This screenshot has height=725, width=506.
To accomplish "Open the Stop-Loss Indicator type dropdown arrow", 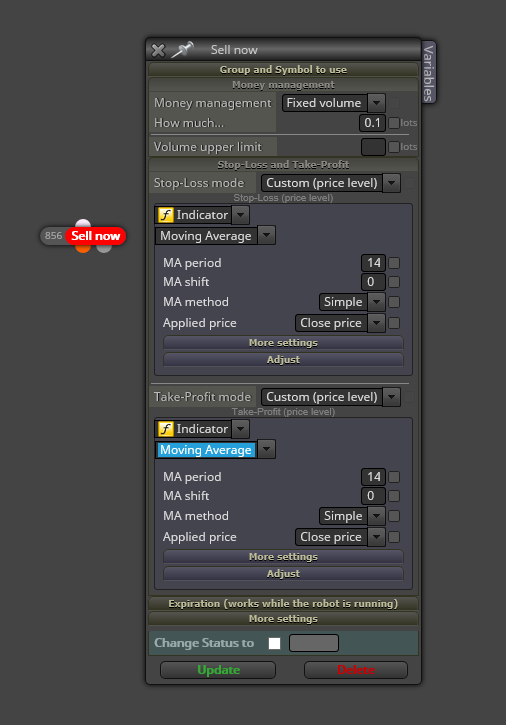I will pos(241,215).
